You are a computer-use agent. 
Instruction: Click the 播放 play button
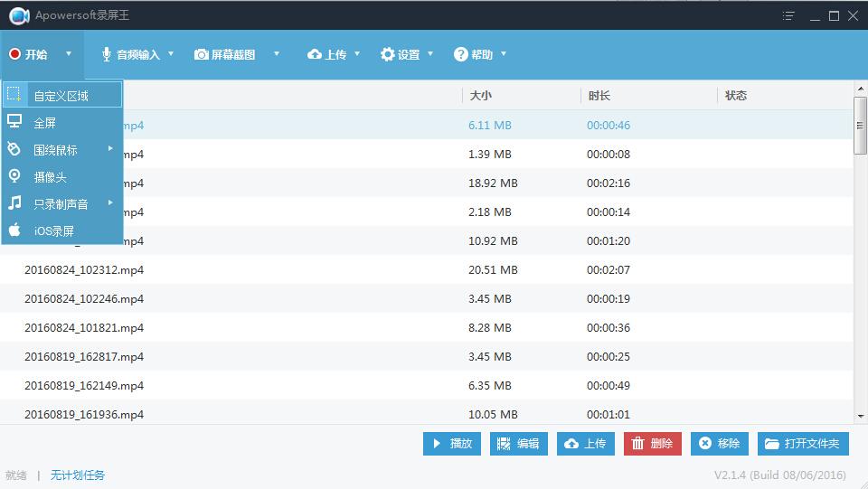click(452, 444)
